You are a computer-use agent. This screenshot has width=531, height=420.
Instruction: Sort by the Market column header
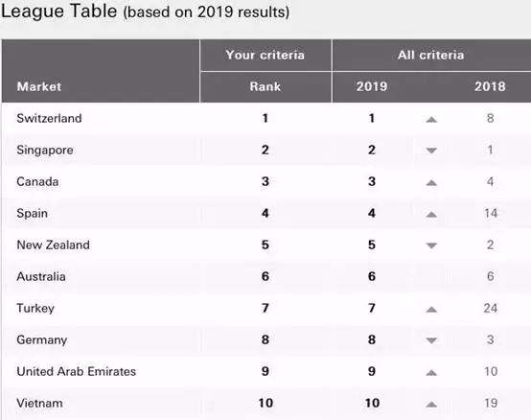39,86
